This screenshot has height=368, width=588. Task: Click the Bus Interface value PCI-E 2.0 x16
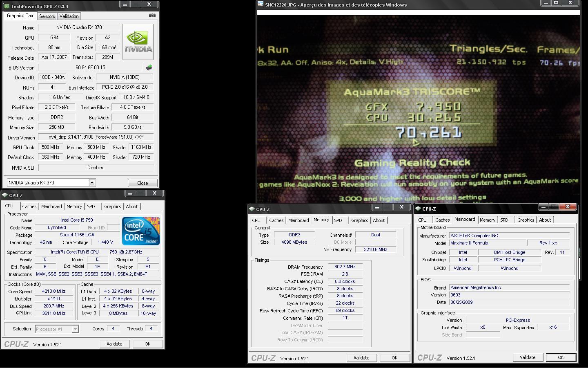[125, 87]
